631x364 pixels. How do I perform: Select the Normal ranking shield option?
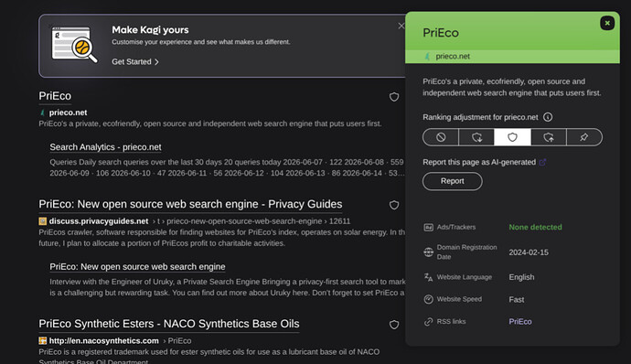(512, 137)
